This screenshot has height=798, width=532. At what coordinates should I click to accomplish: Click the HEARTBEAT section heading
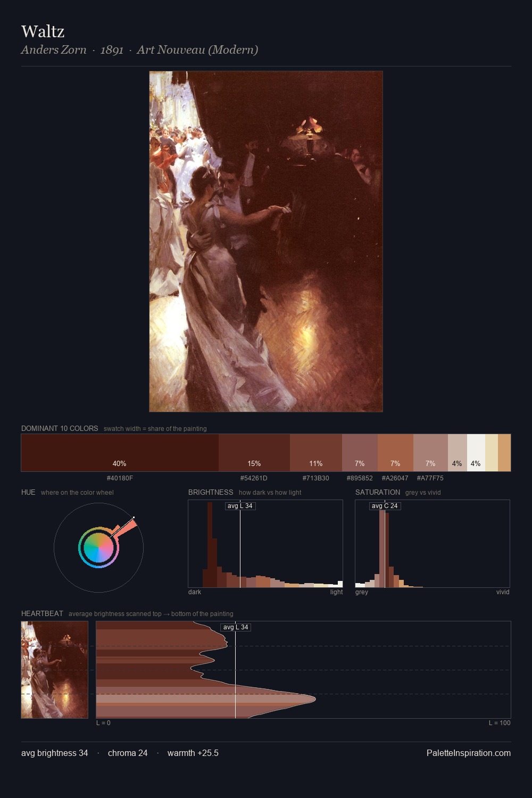tap(42, 613)
